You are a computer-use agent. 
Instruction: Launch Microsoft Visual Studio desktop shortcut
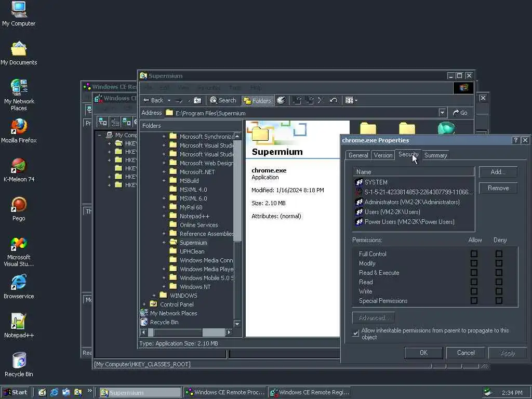click(x=19, y=252)
